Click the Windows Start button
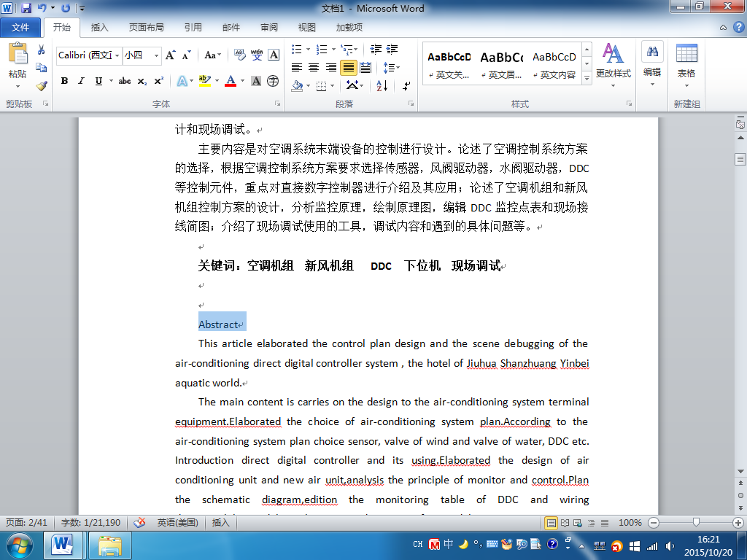This screenshot has width=747, height=560. [19, 545]
